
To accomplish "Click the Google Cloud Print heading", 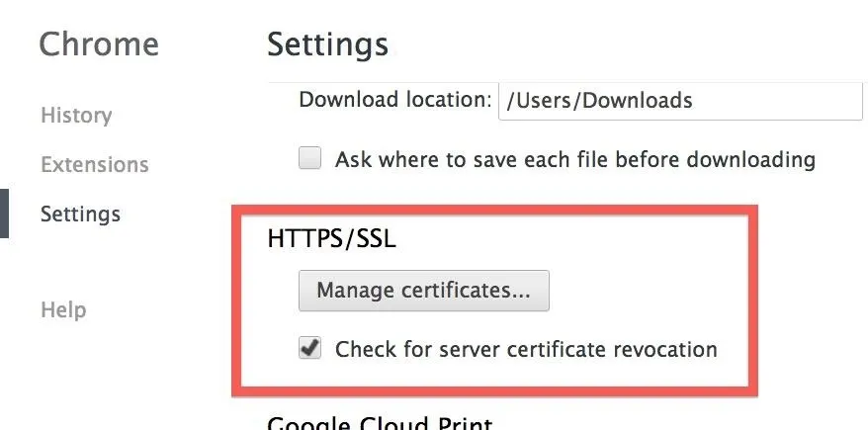I will click(x=380, y=423).
